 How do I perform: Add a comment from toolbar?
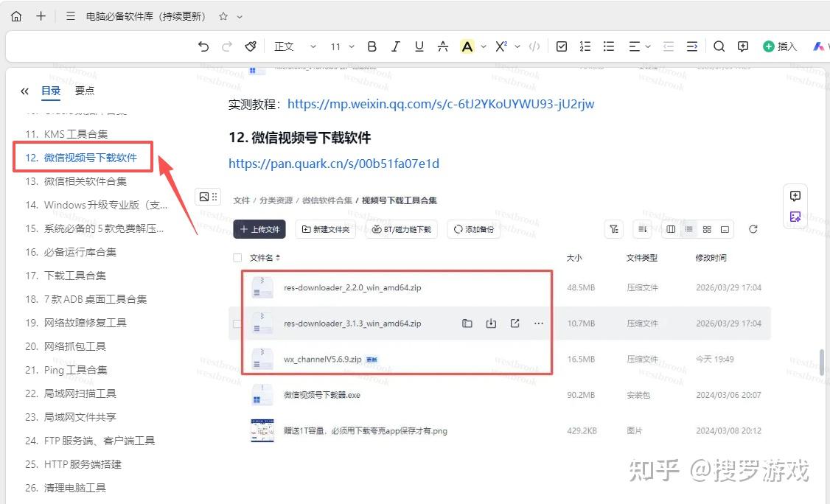tap(743, 46)
